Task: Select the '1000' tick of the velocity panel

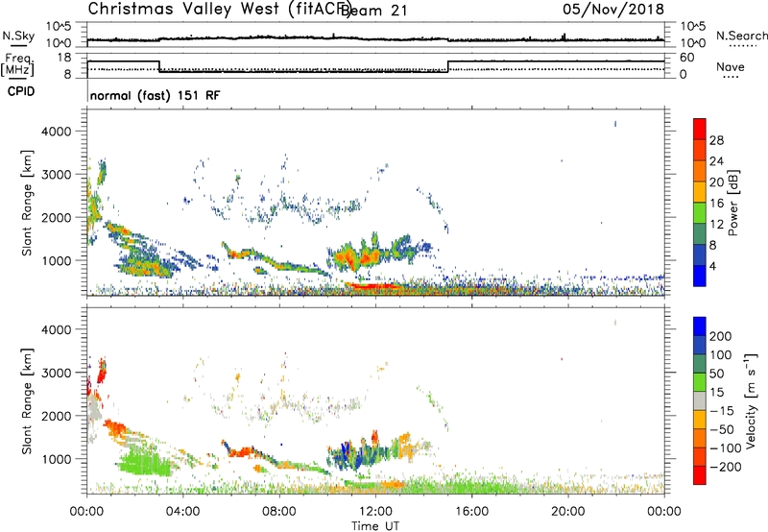Action: coord(56,459)
